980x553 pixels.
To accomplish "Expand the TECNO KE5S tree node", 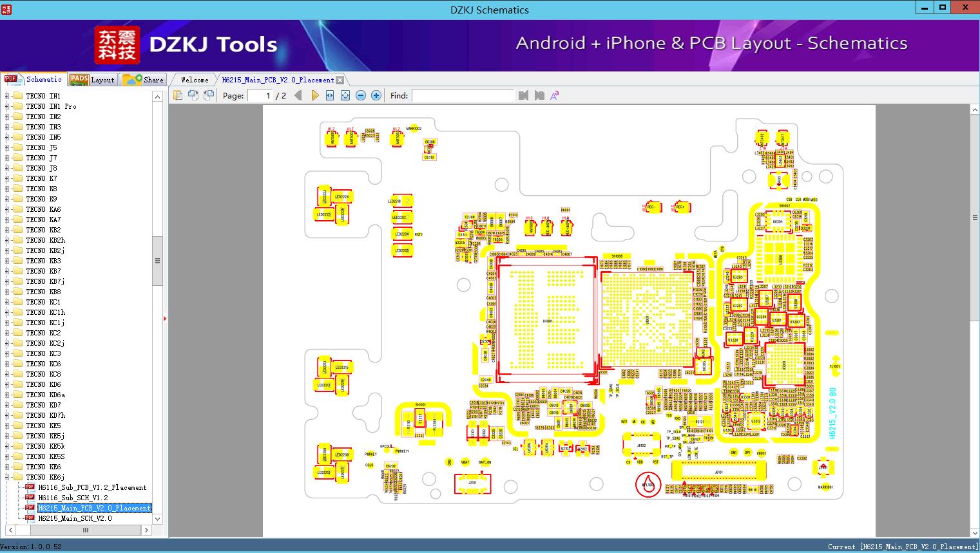I will (x=7, y=456).
